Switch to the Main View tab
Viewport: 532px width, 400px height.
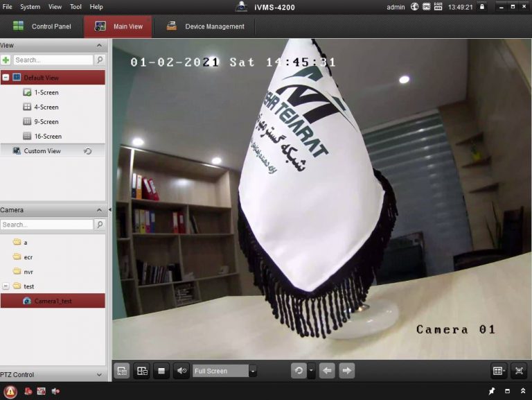[118, 26]
